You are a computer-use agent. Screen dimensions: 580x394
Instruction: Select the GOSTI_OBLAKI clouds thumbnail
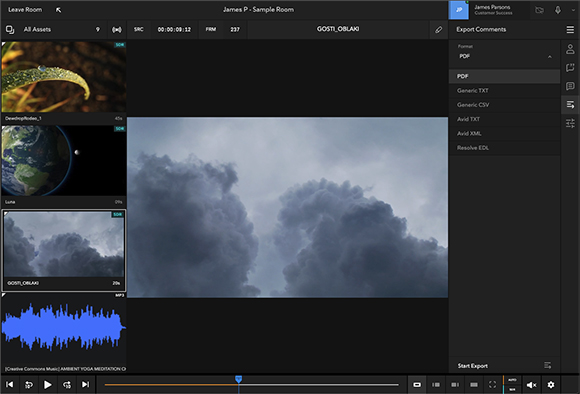[64, 244]
